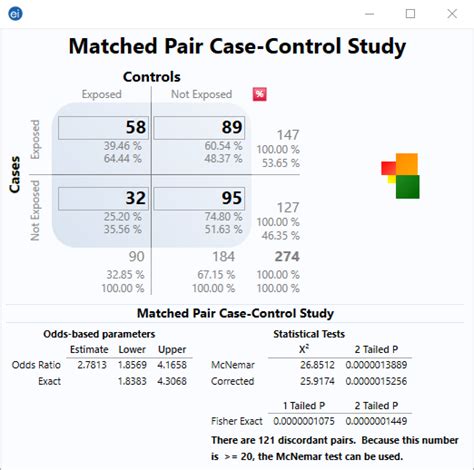Click the case exposed row total 147
Screen dimensions: 474x470
[x=288, y=135]
